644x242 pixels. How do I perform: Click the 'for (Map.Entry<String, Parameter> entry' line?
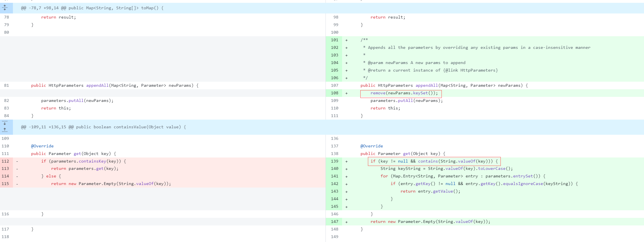point(463,176)
